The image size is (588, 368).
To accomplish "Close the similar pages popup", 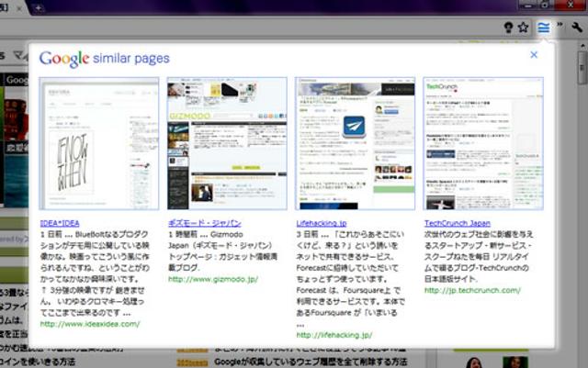I will coord(534,55).
